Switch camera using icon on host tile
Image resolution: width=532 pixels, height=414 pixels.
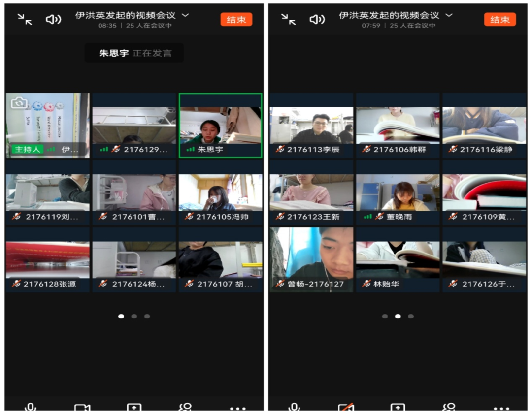19,102
